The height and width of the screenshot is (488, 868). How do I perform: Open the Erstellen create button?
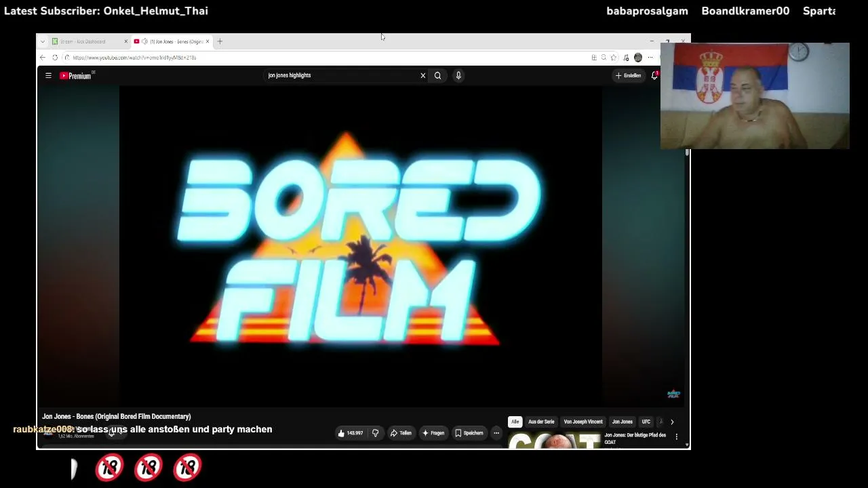628,75
